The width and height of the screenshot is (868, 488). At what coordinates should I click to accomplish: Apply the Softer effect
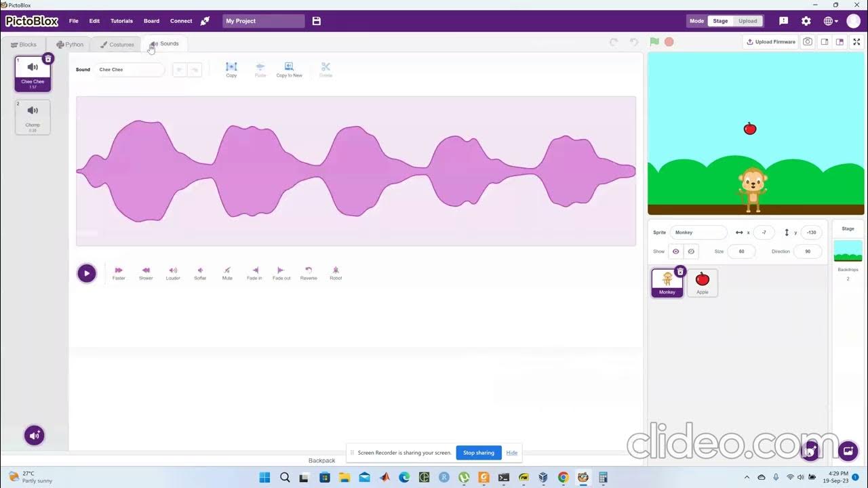click(200, 273)
